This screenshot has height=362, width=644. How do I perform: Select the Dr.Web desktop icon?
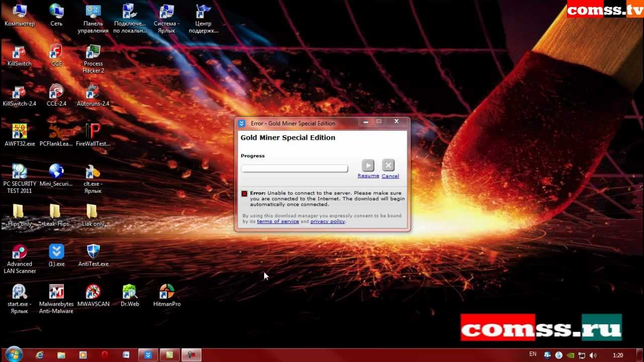tap(130, 296)
